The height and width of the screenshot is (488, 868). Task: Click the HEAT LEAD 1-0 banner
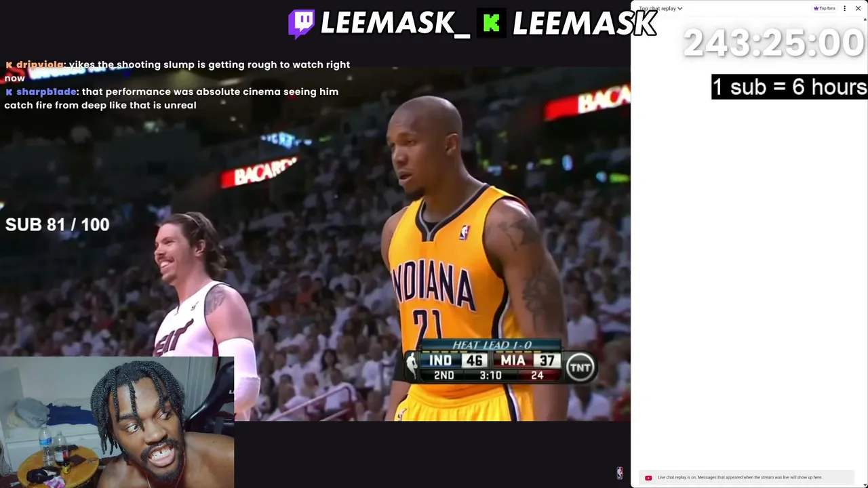tap(492, 346)
